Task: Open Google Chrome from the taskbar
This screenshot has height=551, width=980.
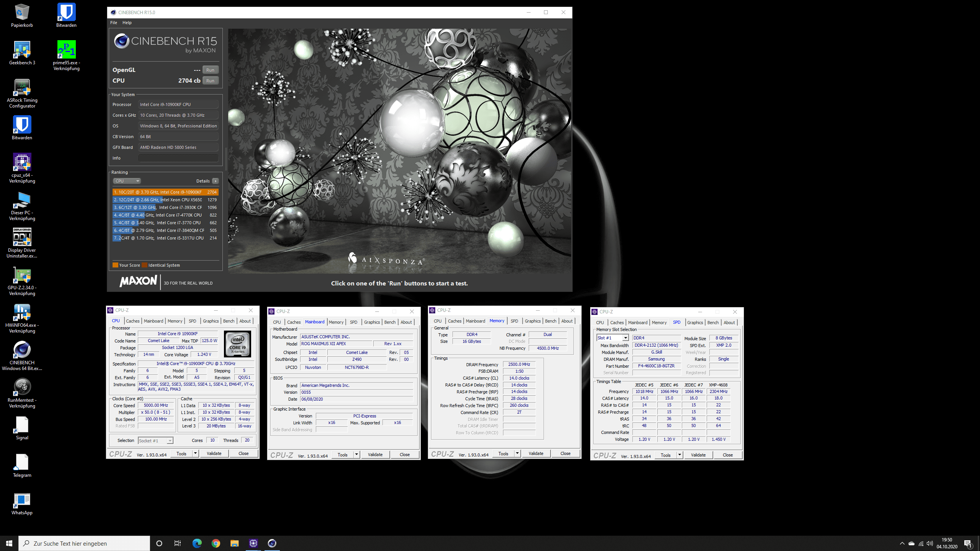Action: tap(216, 543)
